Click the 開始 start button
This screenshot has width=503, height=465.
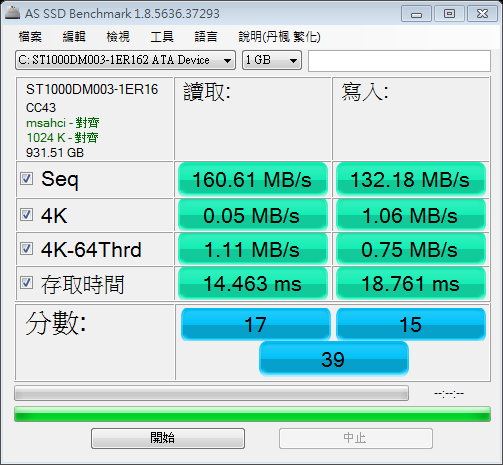[168, 438]
